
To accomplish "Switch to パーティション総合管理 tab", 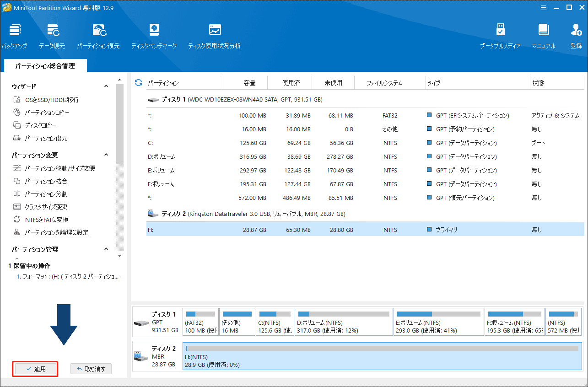I will pos(45,66).
